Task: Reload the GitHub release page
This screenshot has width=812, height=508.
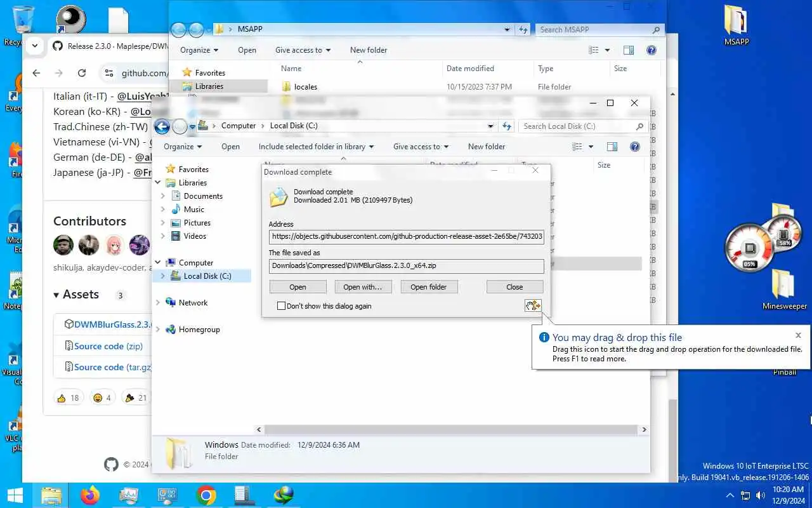Action: [82, 73]
